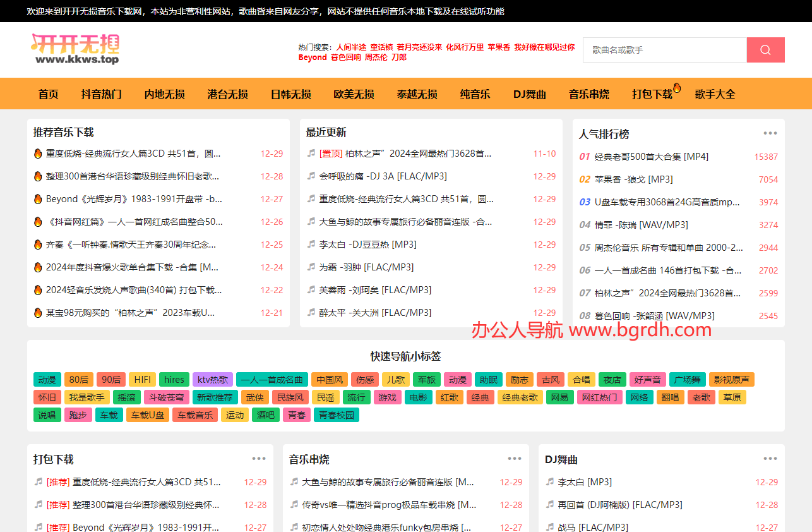Open the three-dot menu of 音乐串烧
The image size is (812, 532).
[515, 459]
